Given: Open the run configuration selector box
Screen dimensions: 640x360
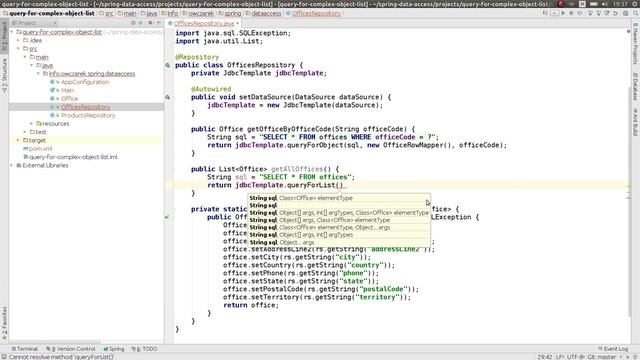Looking at the screenshot, I should tap(554, 13).
